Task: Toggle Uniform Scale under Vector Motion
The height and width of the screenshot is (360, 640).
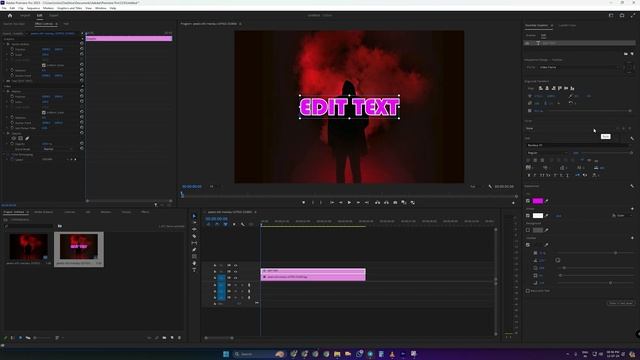Action: (x=44, y=65)
